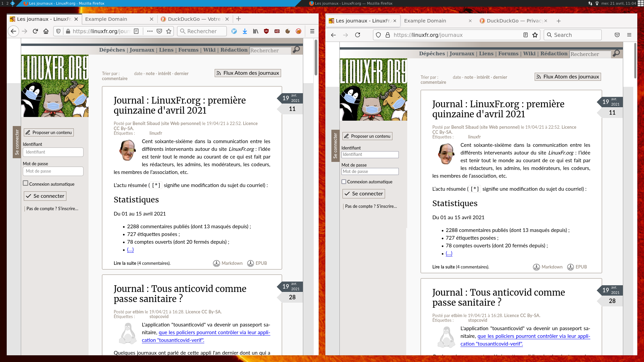Click the padlock site info in left window

pyautogui.click(x=68, y=31)
